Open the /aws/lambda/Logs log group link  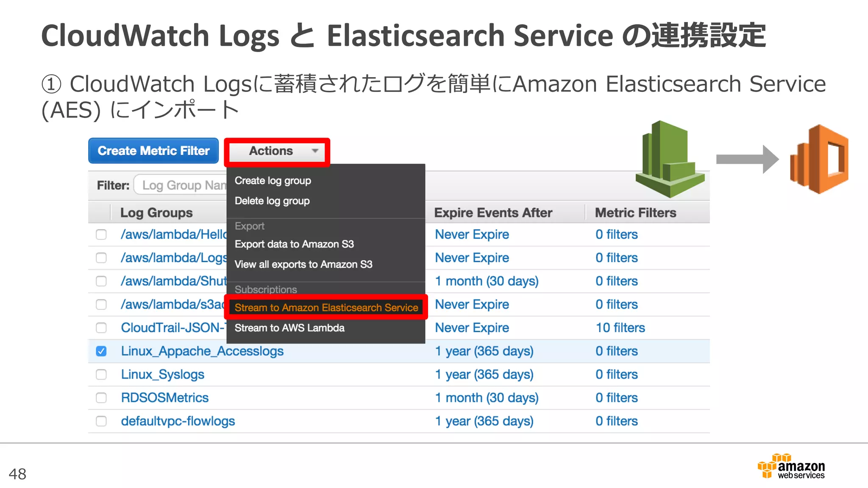pos(174,258)
